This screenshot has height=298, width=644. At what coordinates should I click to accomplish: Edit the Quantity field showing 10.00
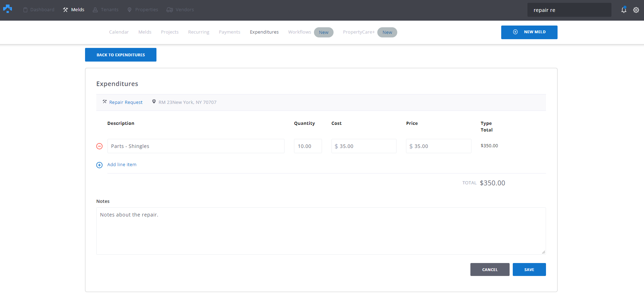[308, 146]
